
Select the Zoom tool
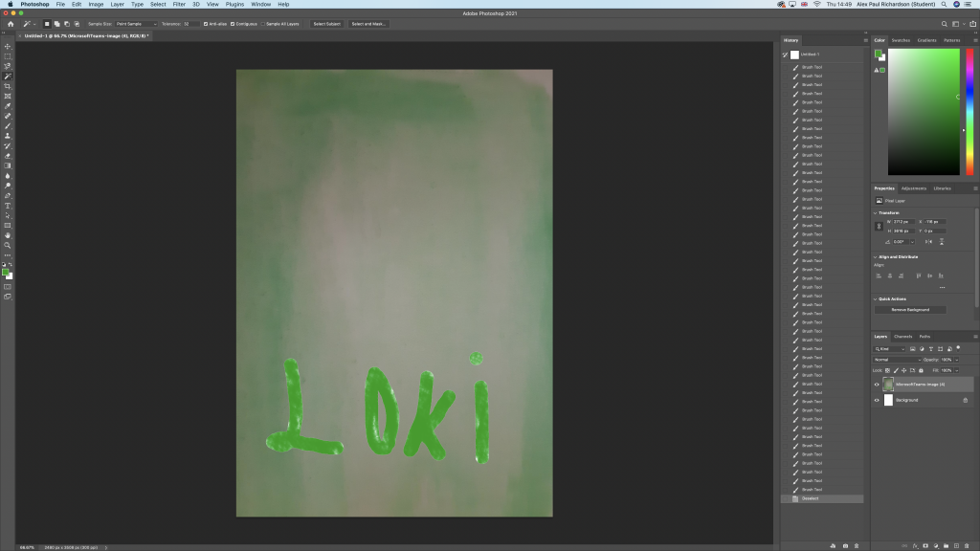click(x=8, y=246)
